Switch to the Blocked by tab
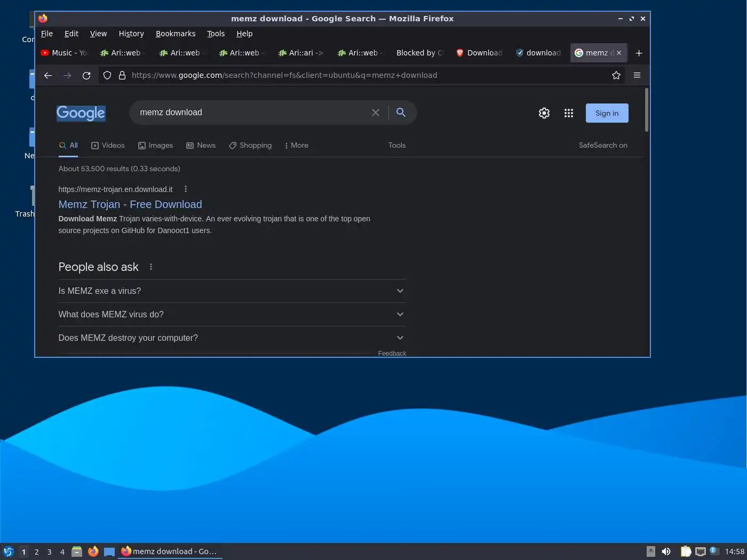Screen dimensions: 747x560 [420, 53]
